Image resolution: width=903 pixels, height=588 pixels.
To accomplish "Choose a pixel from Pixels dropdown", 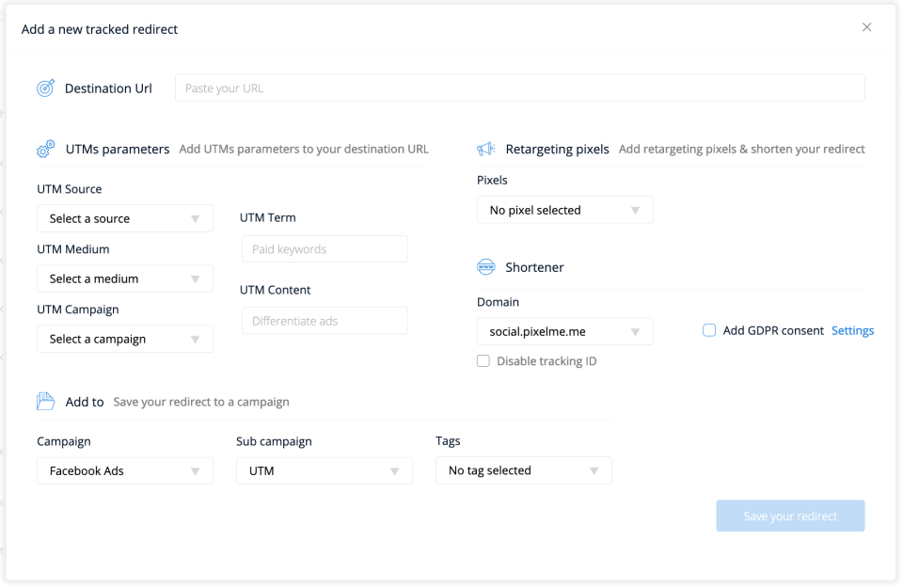I will point(564,210).
